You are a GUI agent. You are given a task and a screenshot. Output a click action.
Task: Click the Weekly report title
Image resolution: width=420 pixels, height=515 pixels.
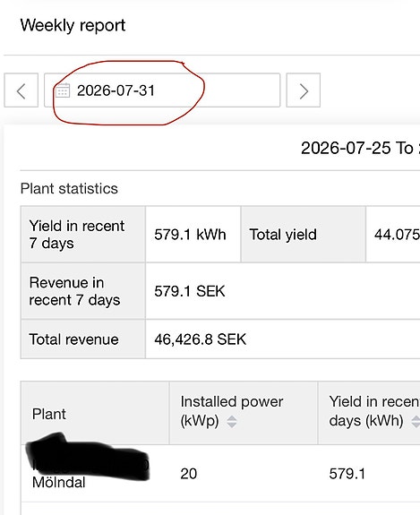[x=73, y=26]
